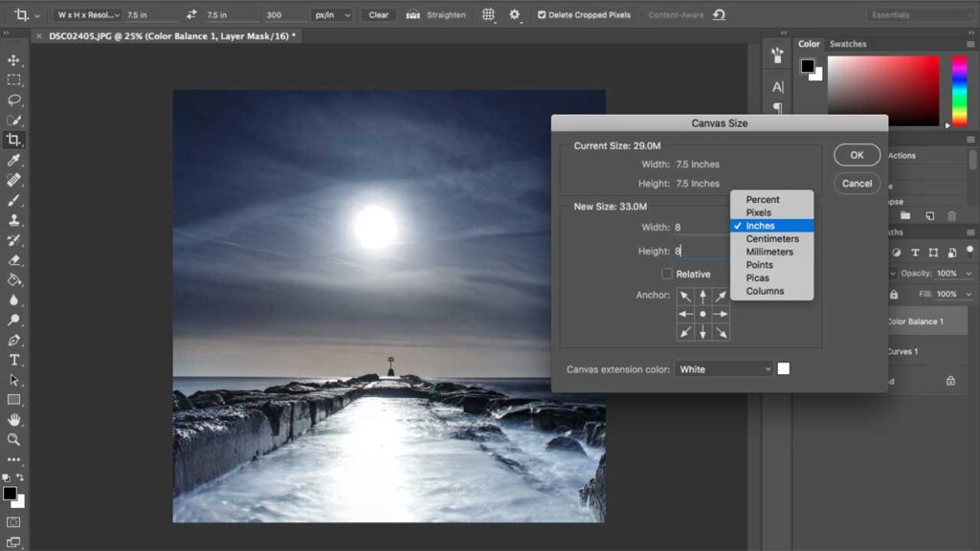
Task: Select the Crop tool in the toolbar
Action: [x=13, y=140]
